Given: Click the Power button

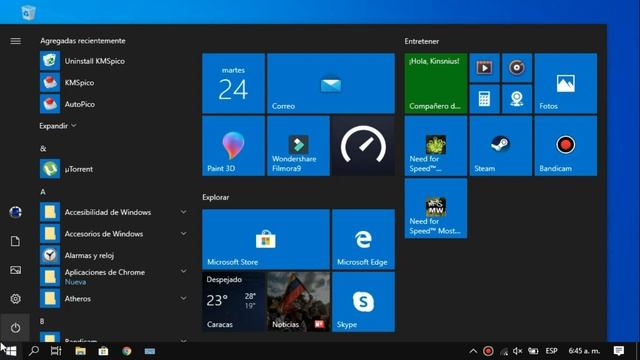Looking at the screenshot, I should (x=16, y=328).
